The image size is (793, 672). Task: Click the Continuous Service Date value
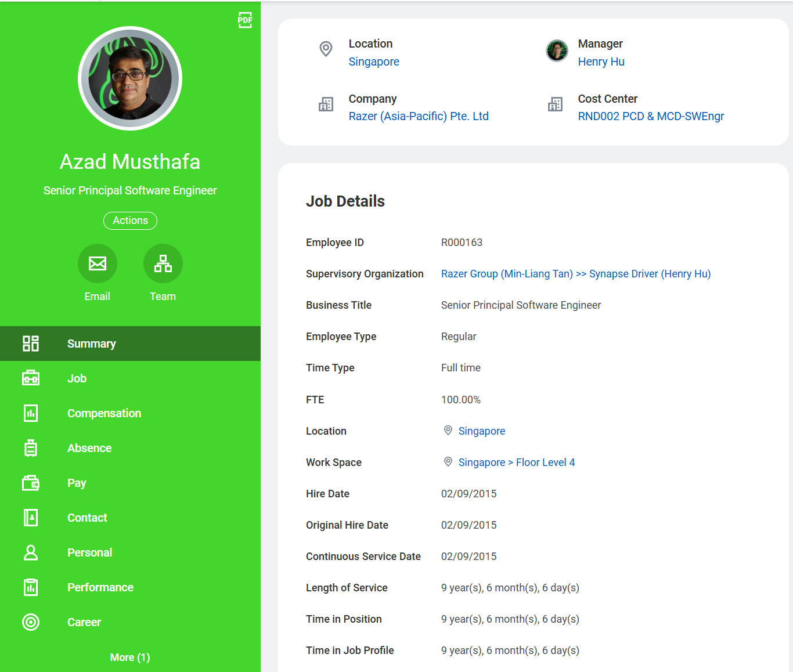pyautogui.click(x=469, y=557)
